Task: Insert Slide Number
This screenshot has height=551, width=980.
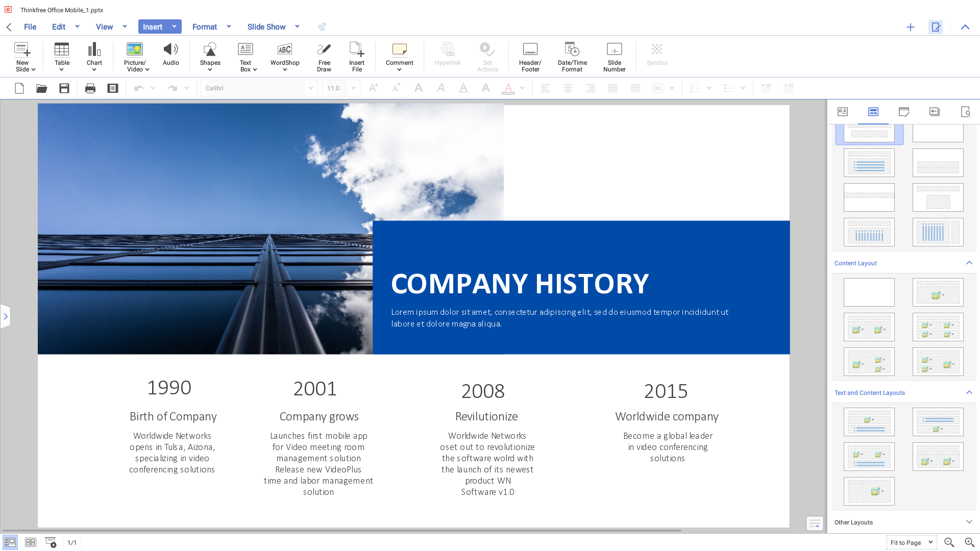Action: (615, 57)
